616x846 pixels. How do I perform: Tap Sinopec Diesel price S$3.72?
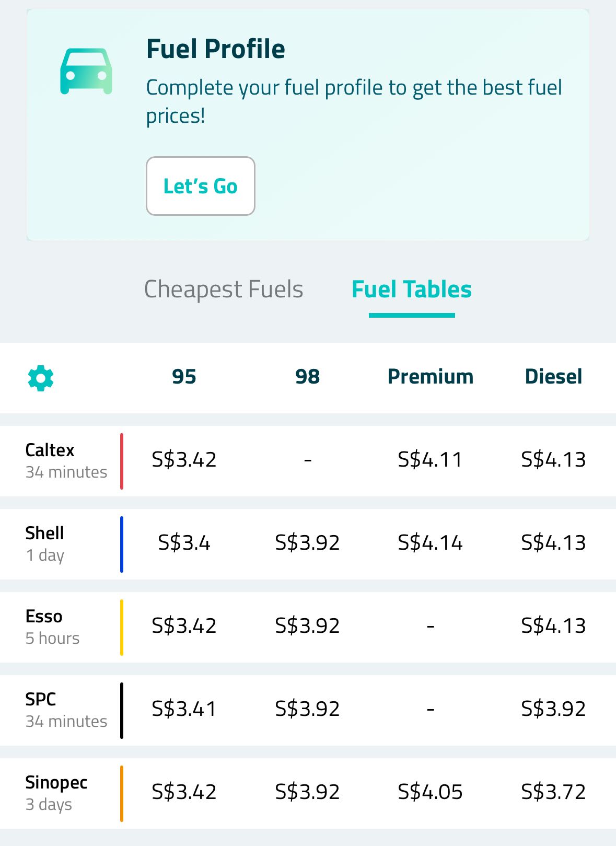(x=553, y=792)
